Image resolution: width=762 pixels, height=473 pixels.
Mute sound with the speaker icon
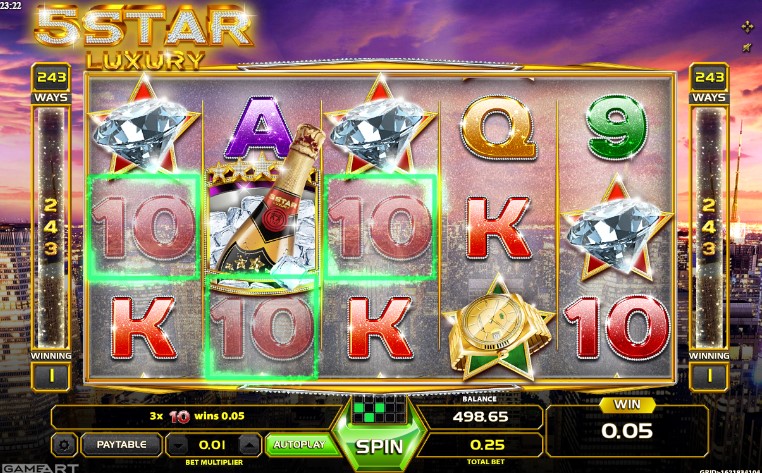click(747, 47)
